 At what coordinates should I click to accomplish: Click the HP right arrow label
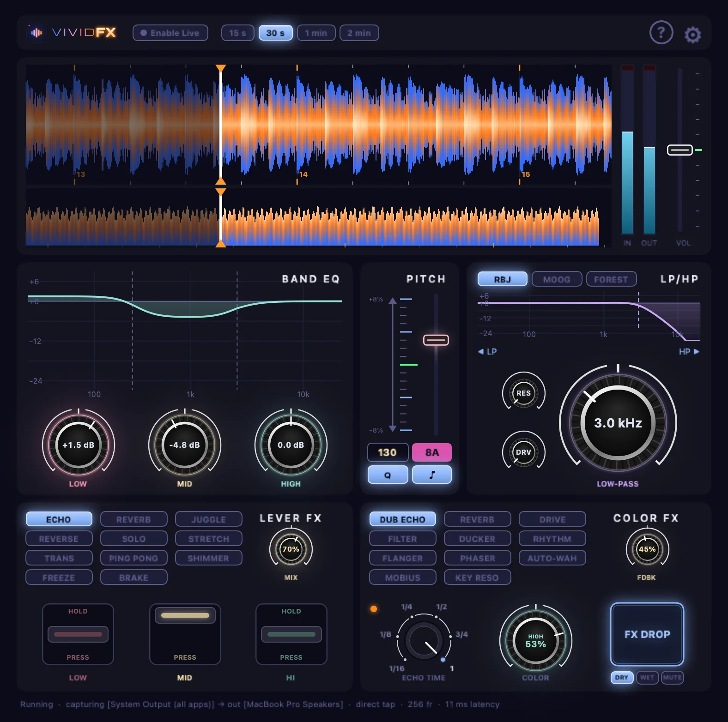click(x=689, y=351)
